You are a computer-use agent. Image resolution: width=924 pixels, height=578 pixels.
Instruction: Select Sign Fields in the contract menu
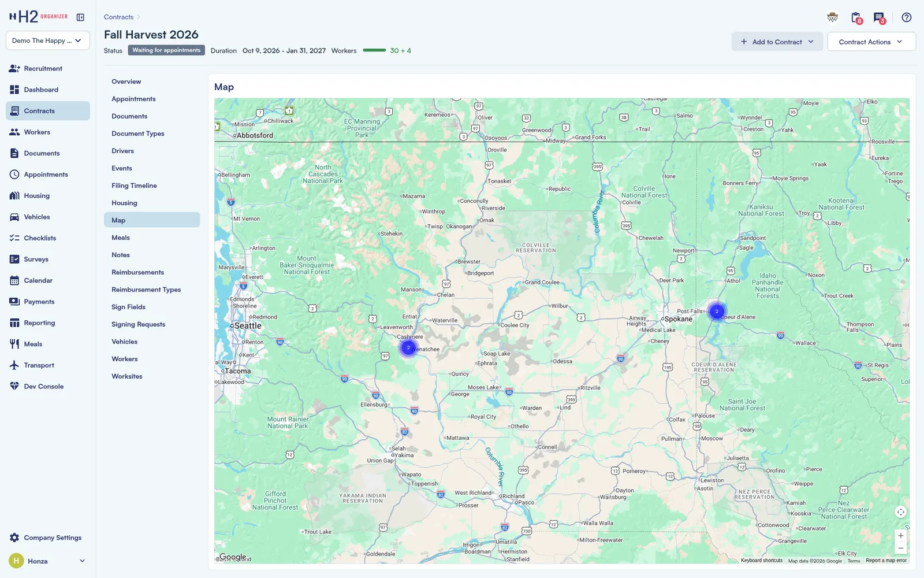tap(152, 307)
